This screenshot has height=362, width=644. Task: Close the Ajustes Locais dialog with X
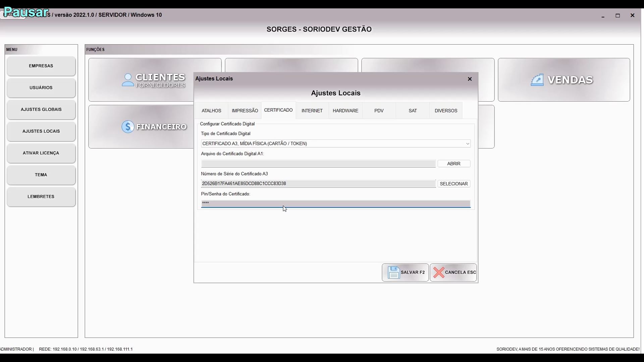tap(470, 79)
